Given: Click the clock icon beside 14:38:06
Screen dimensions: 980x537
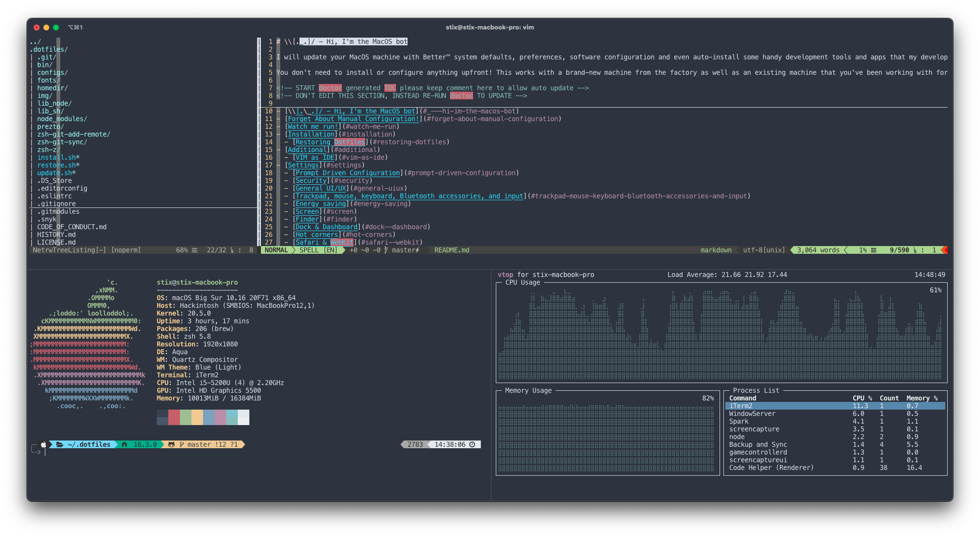Looking at the screenshot, I should tap(472, 444).
